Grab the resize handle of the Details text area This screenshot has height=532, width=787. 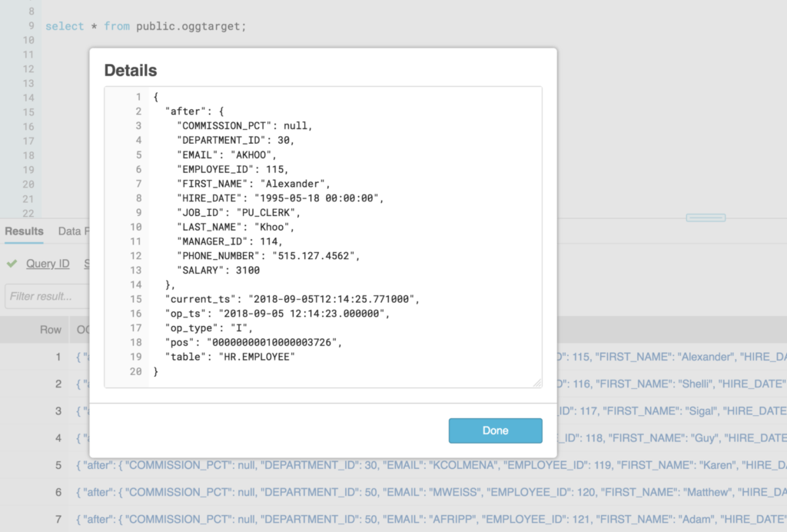pyautogui.click(x=536, y=382)
